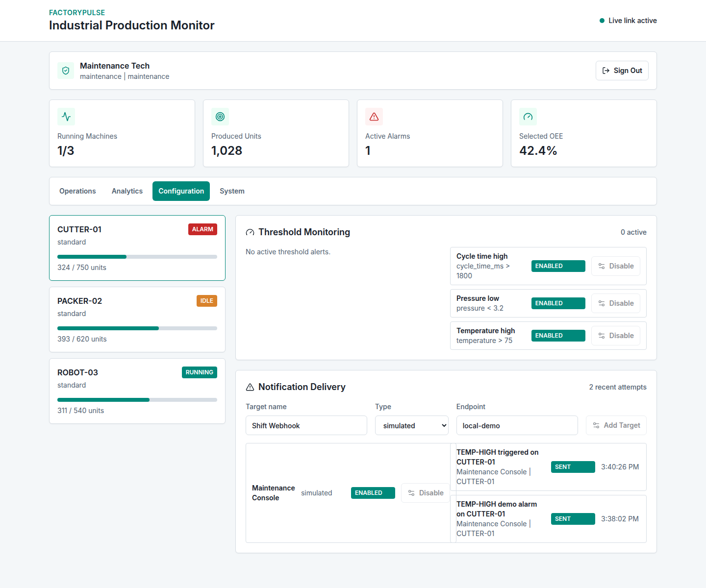The image size is (706, 588).
Task: Focus the Target name input field
Action: (306, 425)
